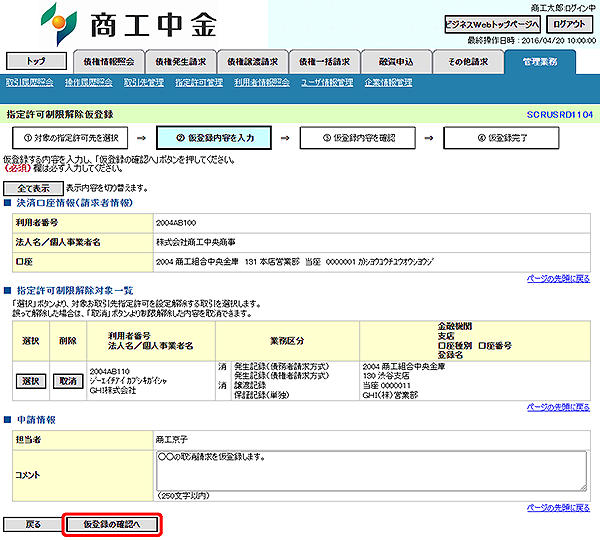Click the コメント text area resize handle
600x540 pixels.
pyautogui.click(x=583, y=487)
